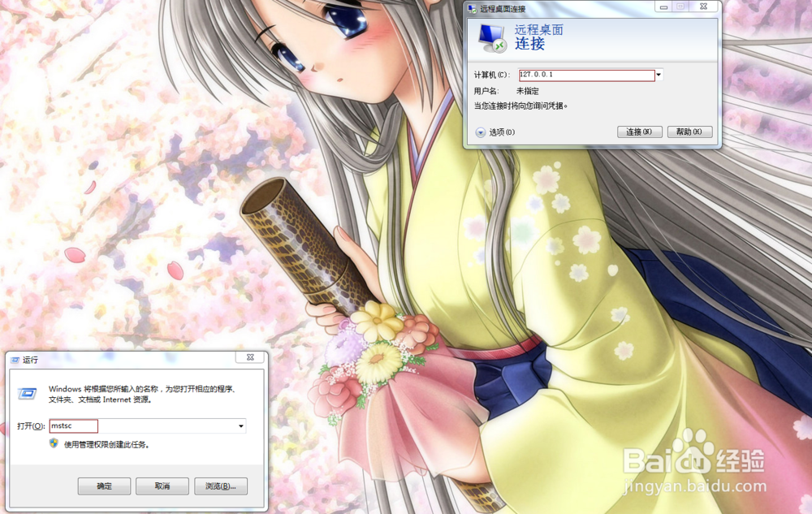Click the 使用管理权限创建此任务 text
The height and width of the screenshot is (514, 812).
pyautogui.click(x=106, y=445)
